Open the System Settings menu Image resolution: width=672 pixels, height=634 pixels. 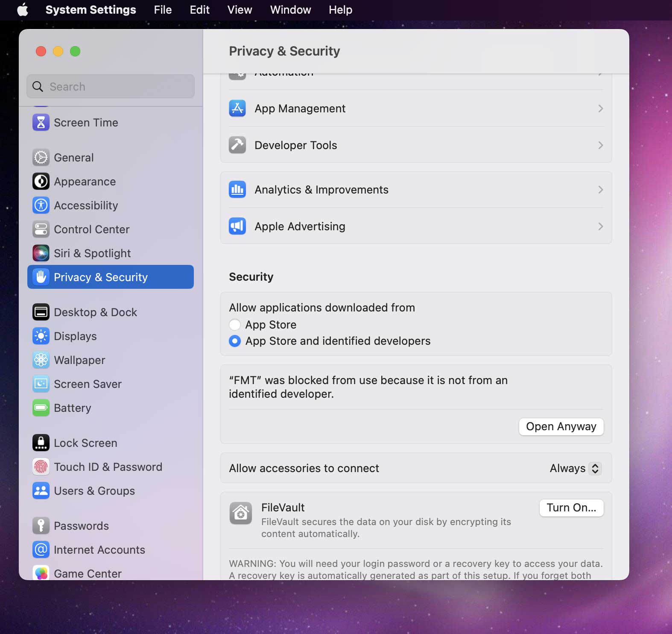pyautogui.click(x=91, y=10)
